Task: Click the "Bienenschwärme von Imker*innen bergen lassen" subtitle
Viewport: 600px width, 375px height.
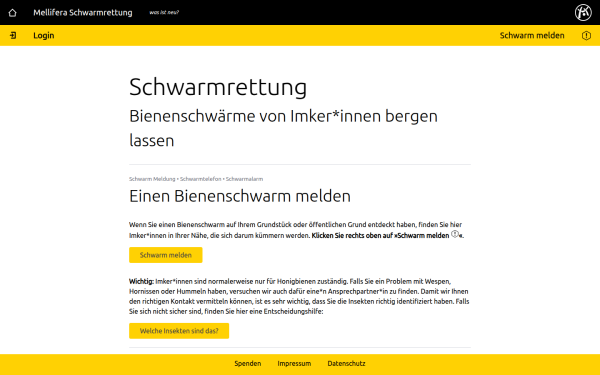Action: pyautogui.click(x=283, y=128)
